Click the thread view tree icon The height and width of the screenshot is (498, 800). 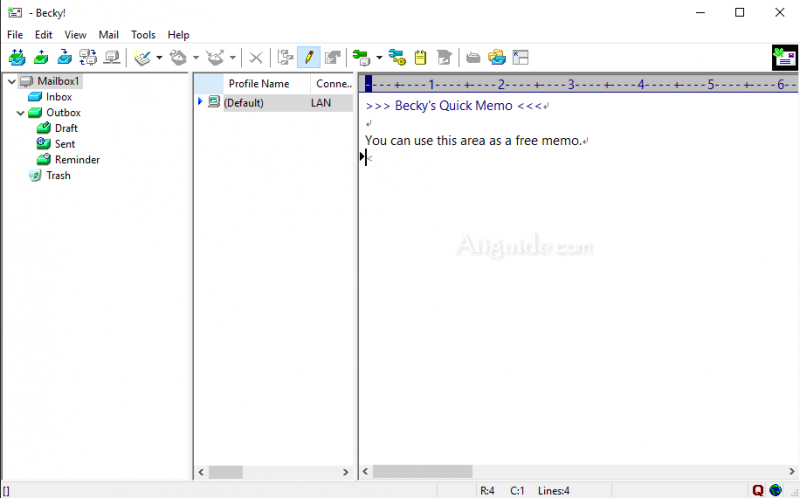(285, 57)
